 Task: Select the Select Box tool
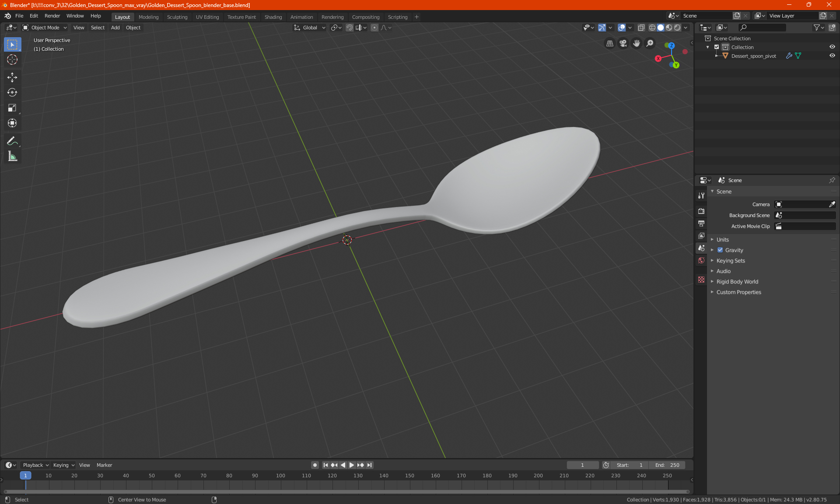(x=12, y=45)
